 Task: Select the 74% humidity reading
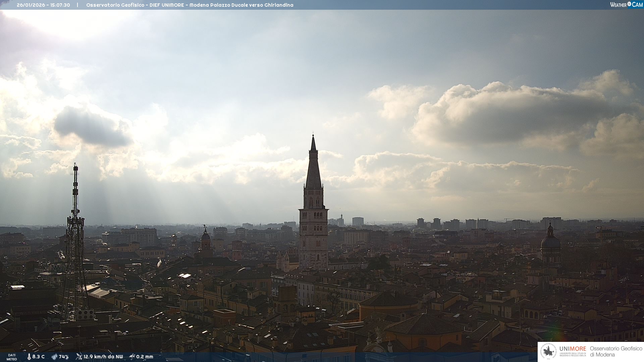[64, 357]
